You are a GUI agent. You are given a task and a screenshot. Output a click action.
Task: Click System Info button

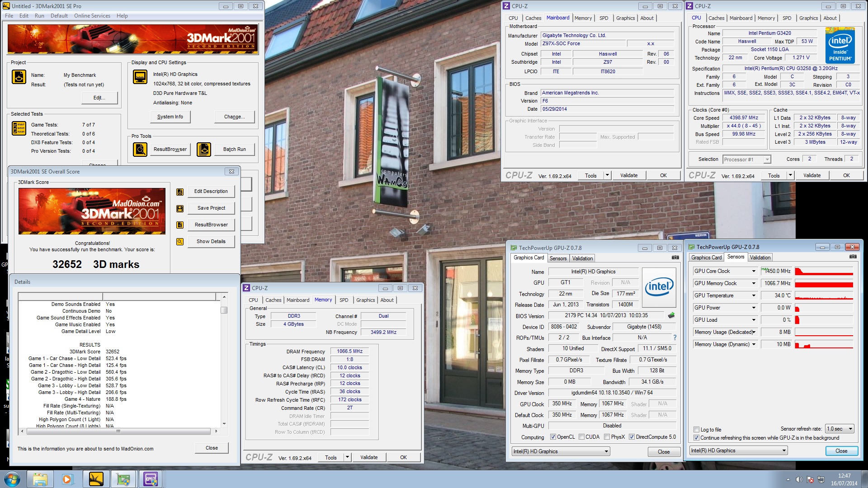[x=170, y=117]
